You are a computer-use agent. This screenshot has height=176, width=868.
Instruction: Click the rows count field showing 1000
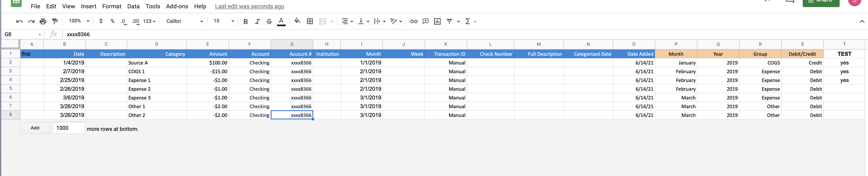pyautogui.click(x=69, y=128)
